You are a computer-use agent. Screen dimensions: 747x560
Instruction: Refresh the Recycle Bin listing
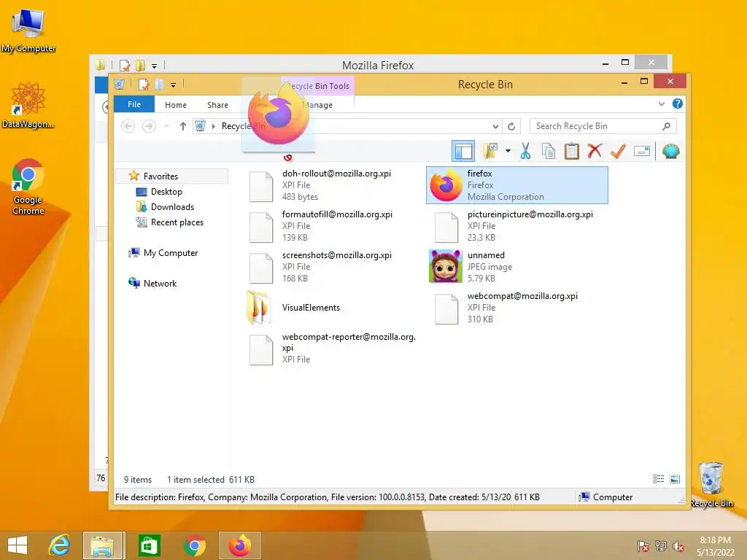(511, 126)
